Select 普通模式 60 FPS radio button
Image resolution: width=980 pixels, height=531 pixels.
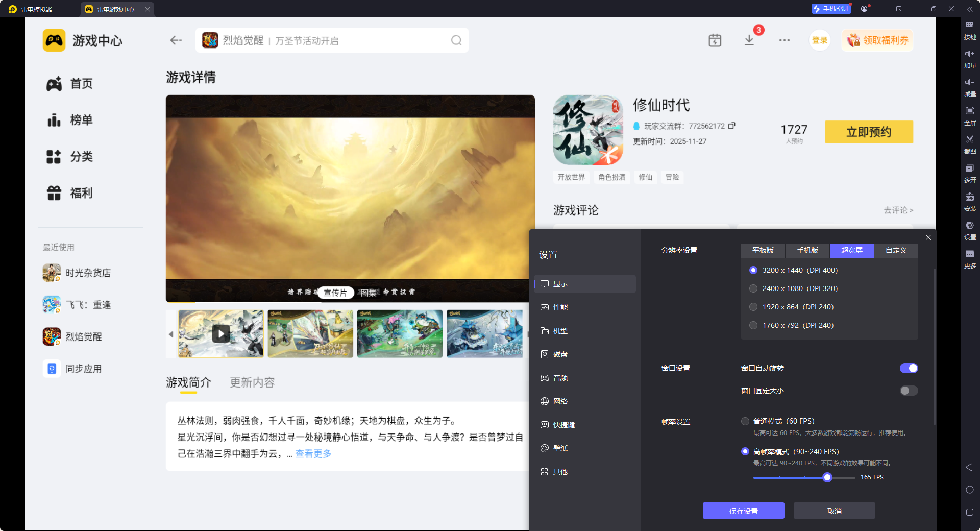745,421
